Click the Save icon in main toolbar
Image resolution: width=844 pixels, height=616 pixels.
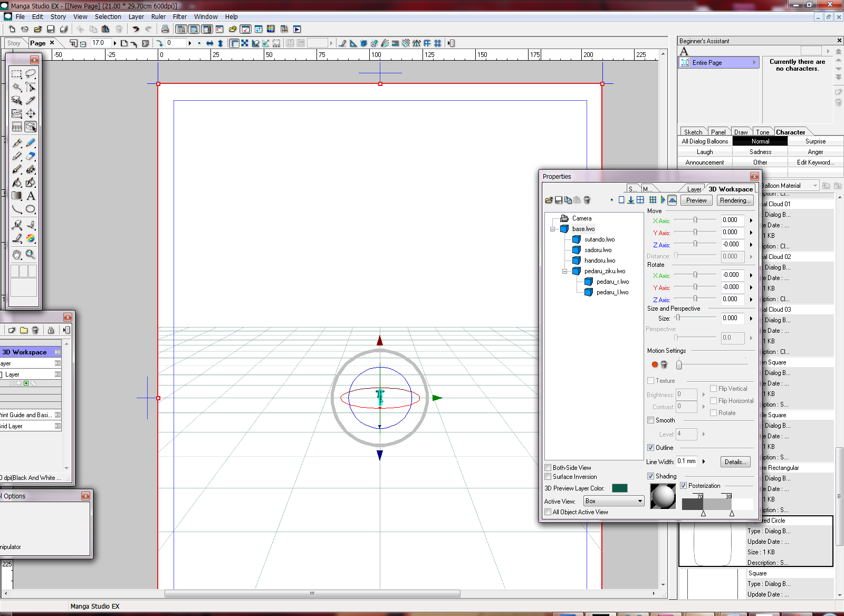click(51, 29)
